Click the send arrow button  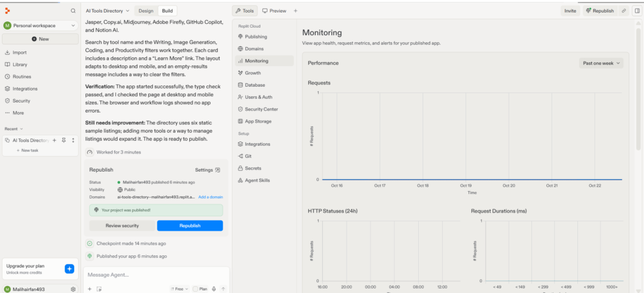[x=223, y=289]
